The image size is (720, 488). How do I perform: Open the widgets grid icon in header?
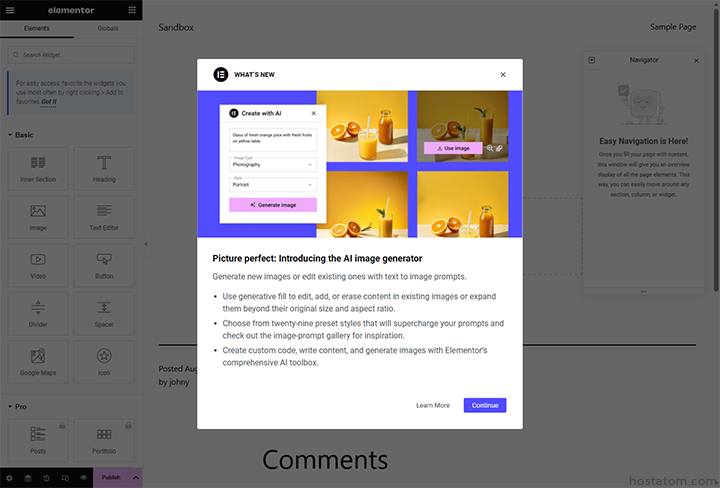131,10
